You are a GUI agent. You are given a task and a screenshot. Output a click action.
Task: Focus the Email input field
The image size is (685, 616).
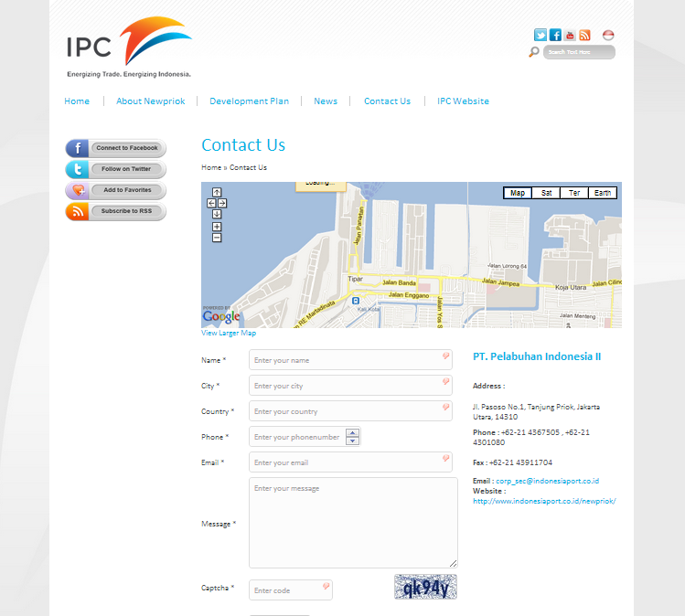[350, 462]
